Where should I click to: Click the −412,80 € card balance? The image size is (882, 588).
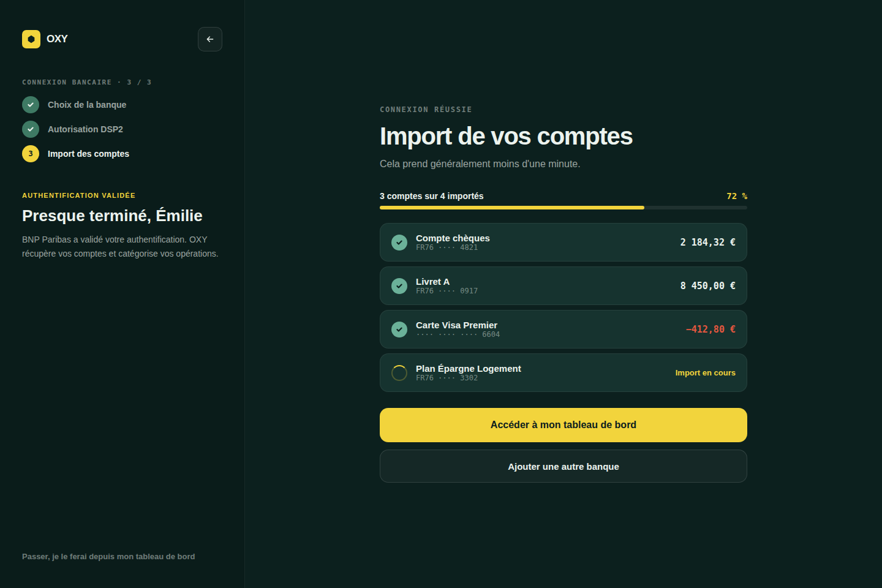coord(710,330)
